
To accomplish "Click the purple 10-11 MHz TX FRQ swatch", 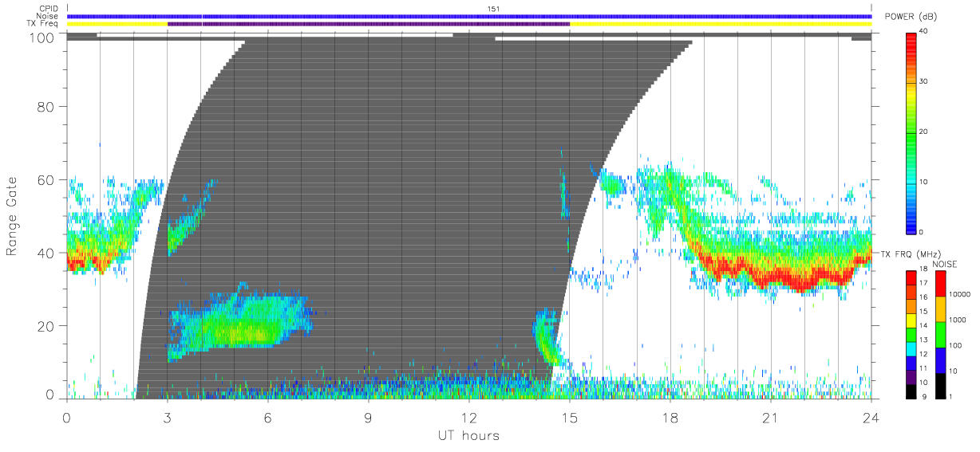I will 911,375.
